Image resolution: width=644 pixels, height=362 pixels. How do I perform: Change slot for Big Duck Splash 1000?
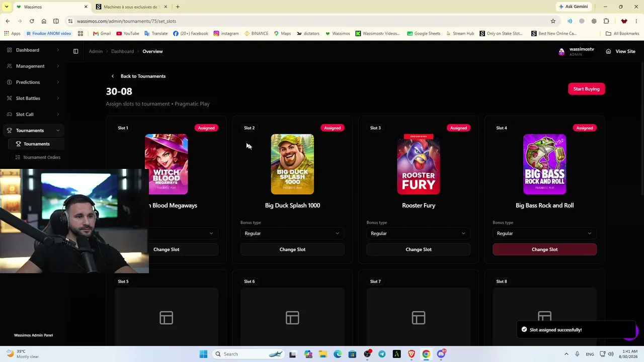292,249
